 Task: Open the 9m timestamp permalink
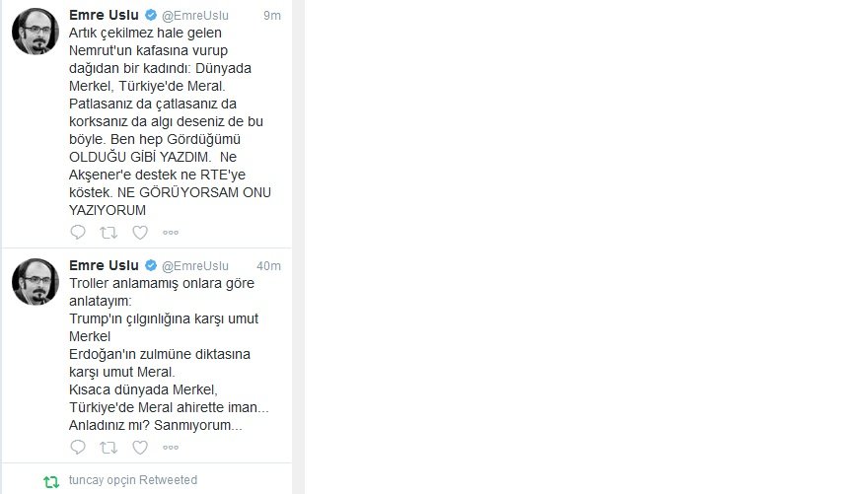(272, 16)
